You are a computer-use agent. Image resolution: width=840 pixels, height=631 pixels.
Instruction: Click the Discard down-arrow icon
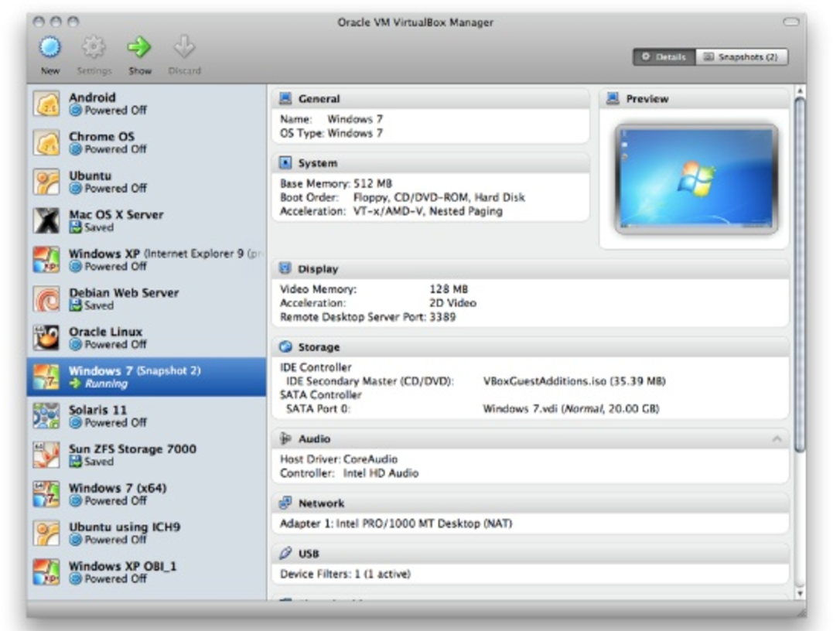coord(184,48)
